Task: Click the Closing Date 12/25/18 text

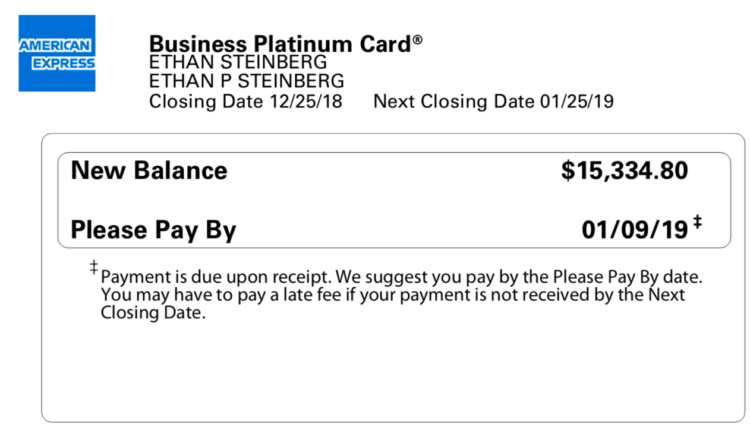Action: [245, 101]
